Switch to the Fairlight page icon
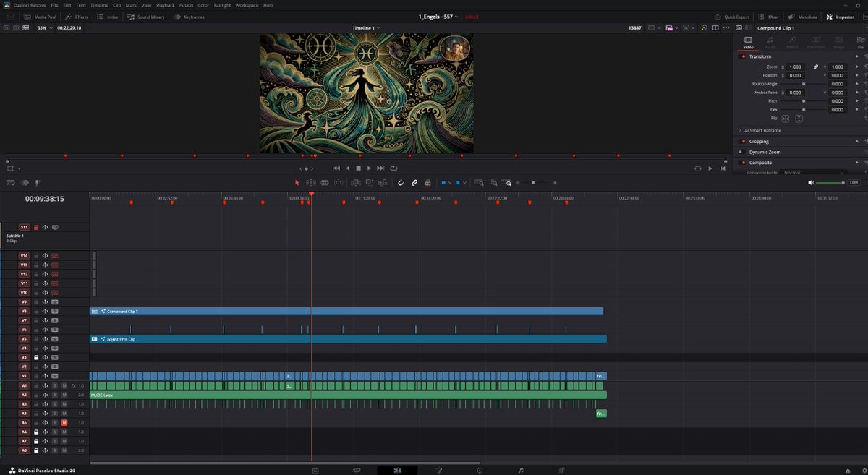868x475 pixels. point(521,470)
